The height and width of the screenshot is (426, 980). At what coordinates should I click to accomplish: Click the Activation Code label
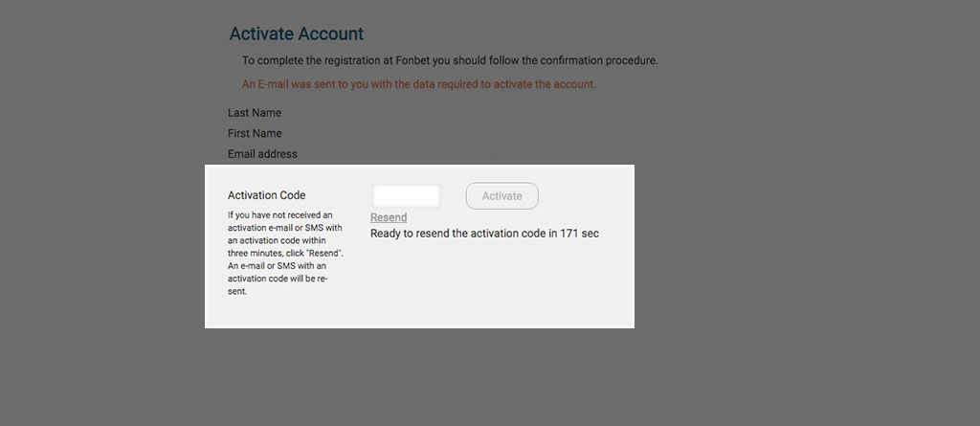(x=266, y=195)
